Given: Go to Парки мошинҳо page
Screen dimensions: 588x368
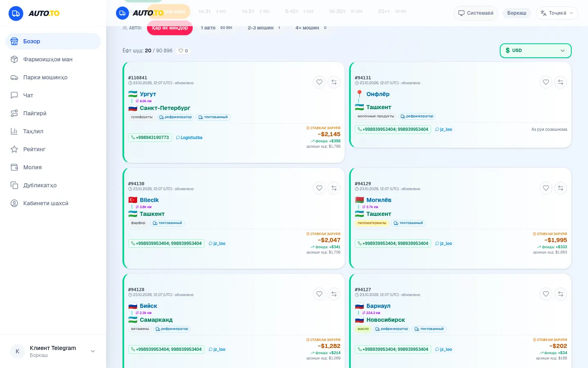Looking at the screenshot, I should pos(53,77).
